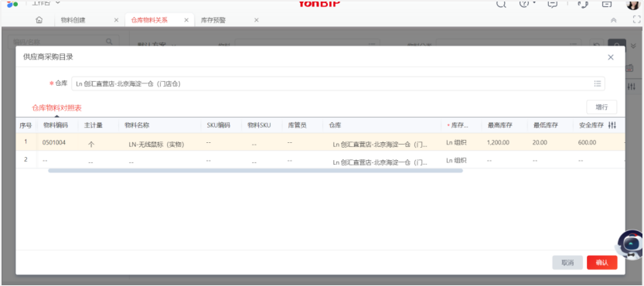
Task: Open the headset customer service icon
Action: 583,4
